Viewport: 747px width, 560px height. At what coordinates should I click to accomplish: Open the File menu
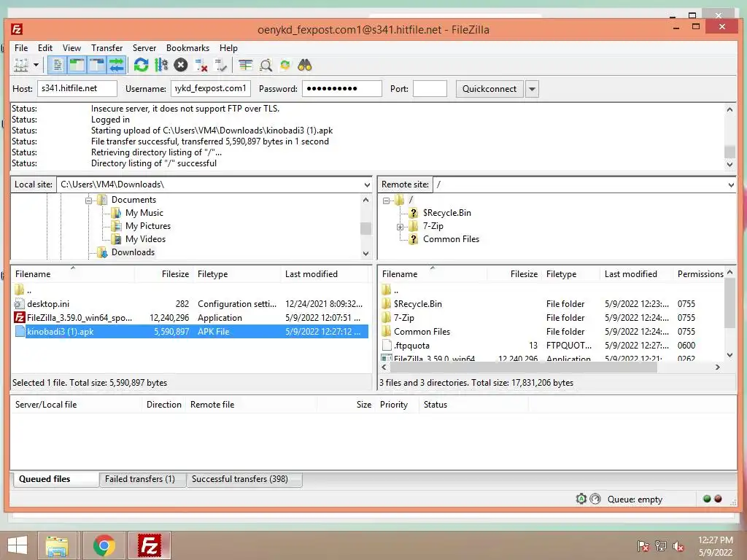pyautogui.click(x=21, y=48)
